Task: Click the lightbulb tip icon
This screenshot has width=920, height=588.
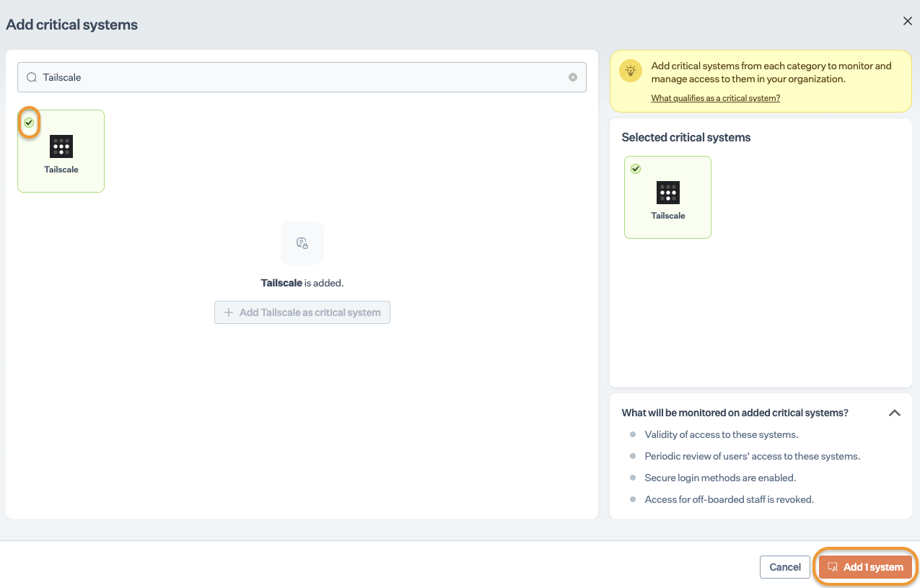Action: tap(631, 71)
